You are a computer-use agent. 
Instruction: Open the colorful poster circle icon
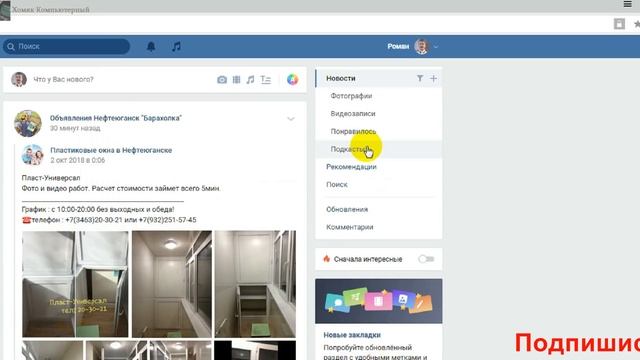click(x=292, y=80)
